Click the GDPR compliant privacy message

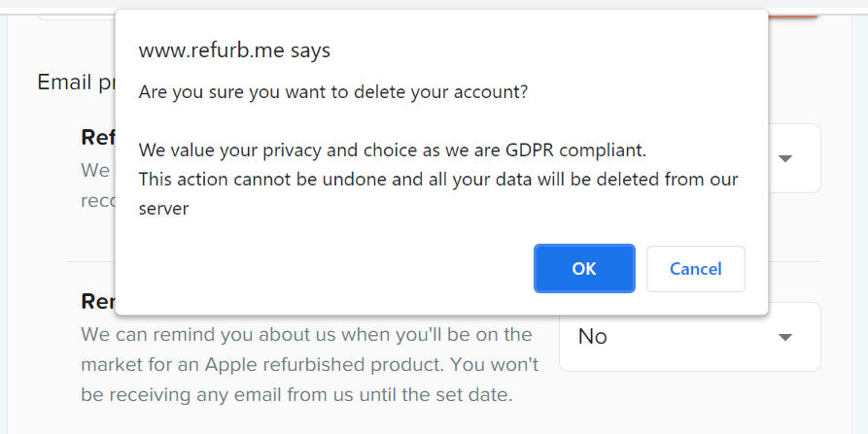(x=392, y=150)
